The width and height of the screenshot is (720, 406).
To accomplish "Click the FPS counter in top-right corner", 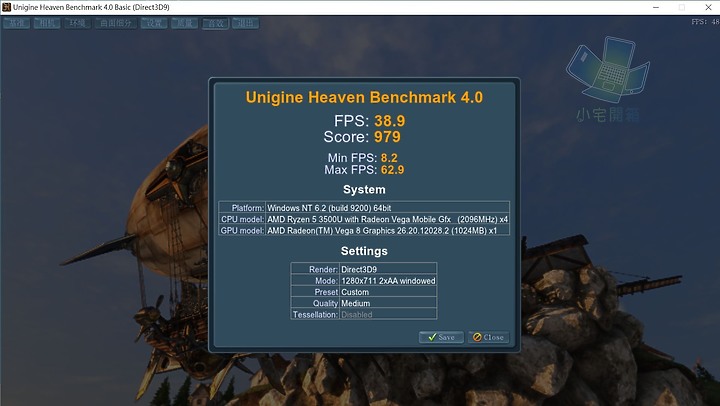I will [x=705, y=22].
